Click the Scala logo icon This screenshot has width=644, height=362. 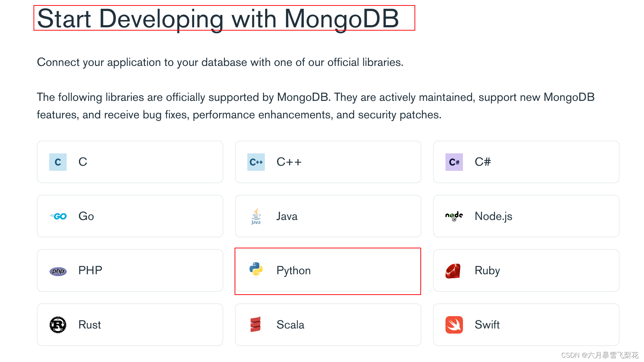coord(256,324)
